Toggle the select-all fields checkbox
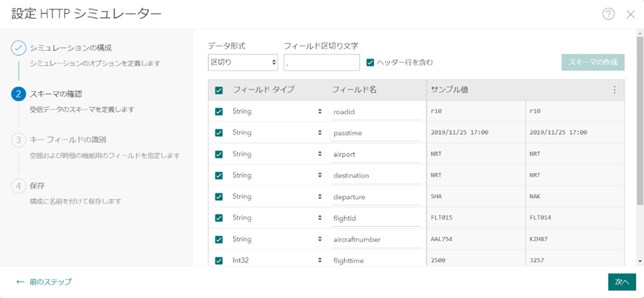644x298 pixels. coord(219,90)
